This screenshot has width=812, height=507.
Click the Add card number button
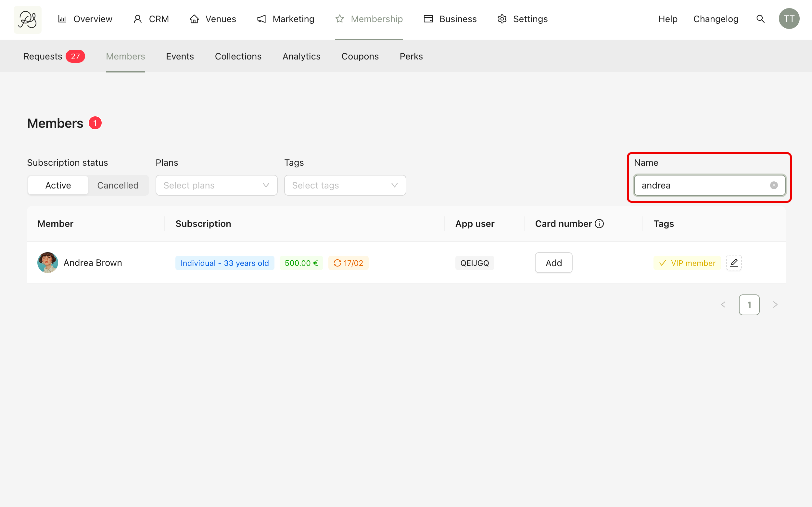pos(553,263)
